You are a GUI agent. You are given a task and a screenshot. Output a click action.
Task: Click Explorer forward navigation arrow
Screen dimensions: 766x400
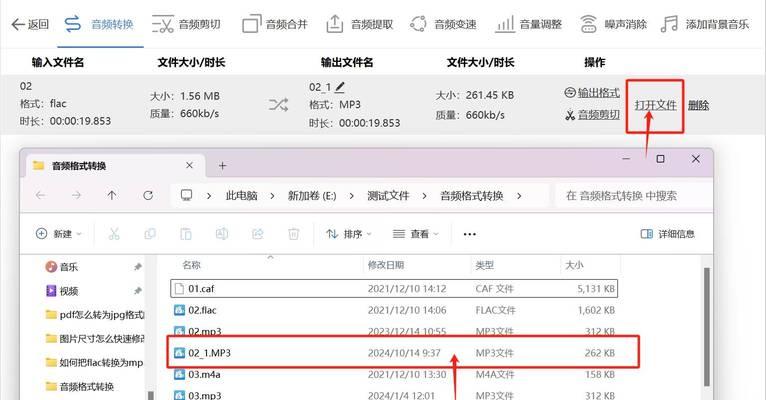(x=76, y=195)
